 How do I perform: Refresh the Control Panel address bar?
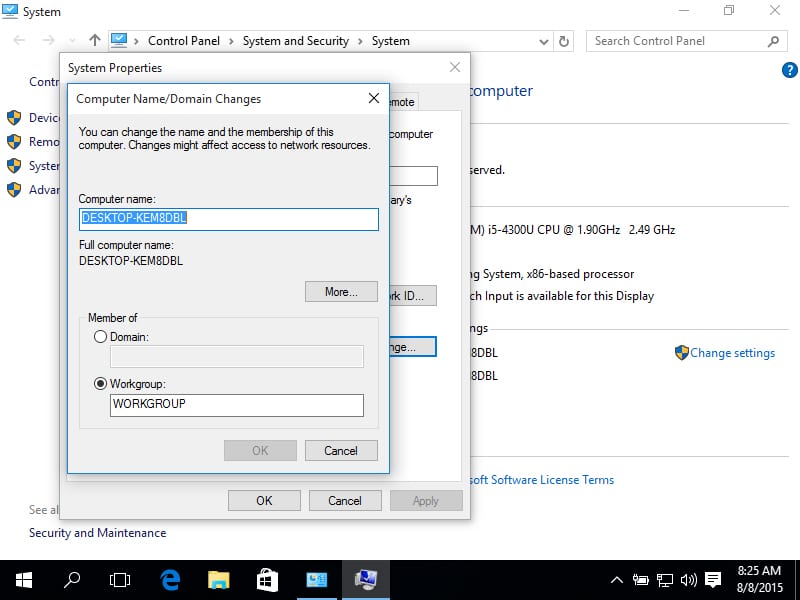564,41
